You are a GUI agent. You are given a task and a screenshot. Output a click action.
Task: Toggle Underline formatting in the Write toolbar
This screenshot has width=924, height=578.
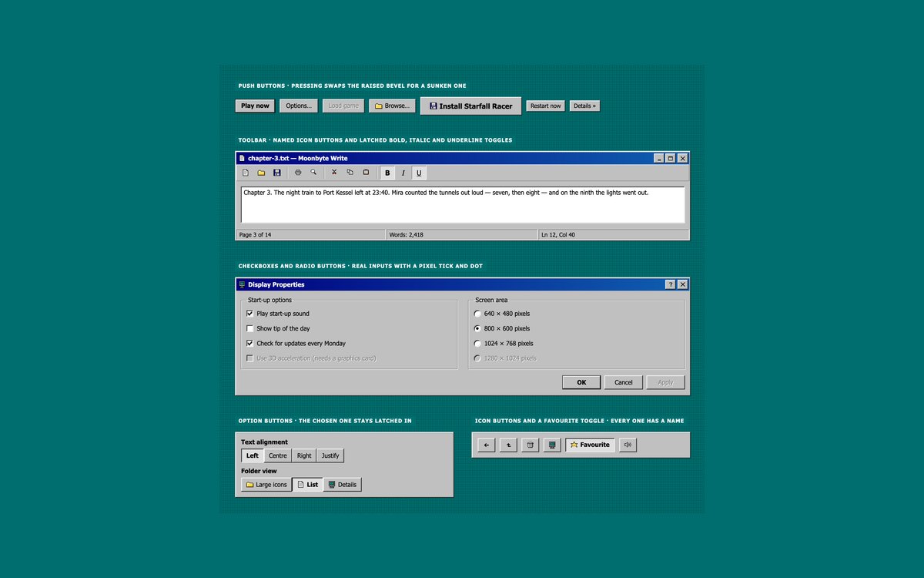(419, 173)
